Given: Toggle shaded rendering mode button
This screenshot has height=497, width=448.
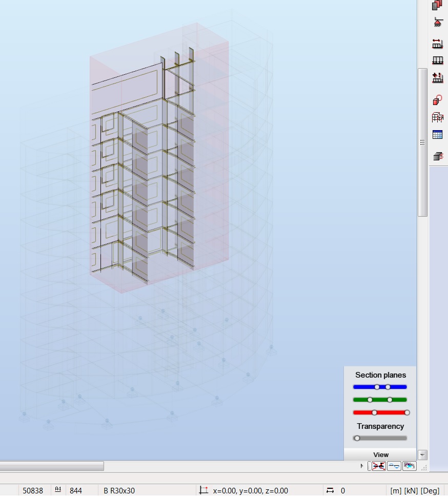Looking at the screenshot, I should pyautogui.click(x=409, y=466).
